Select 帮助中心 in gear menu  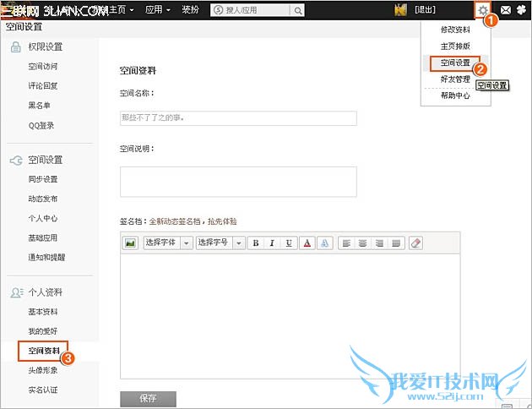click(455, 95)
